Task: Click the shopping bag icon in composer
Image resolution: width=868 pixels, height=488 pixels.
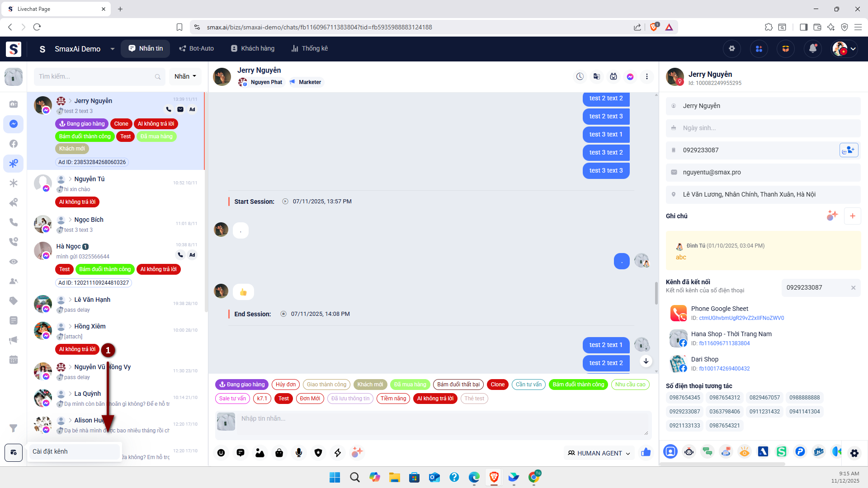Action: click(279, 453)
